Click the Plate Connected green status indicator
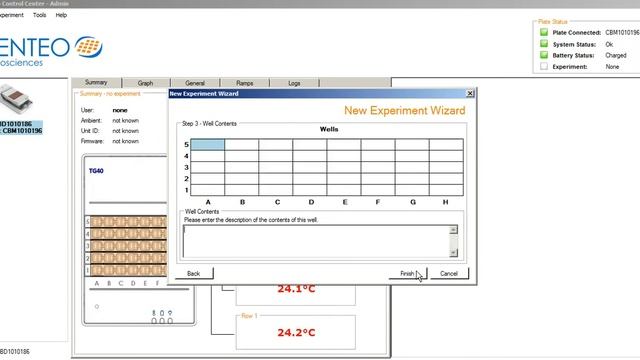Screen dimensions: 640x360 [544, 32]
